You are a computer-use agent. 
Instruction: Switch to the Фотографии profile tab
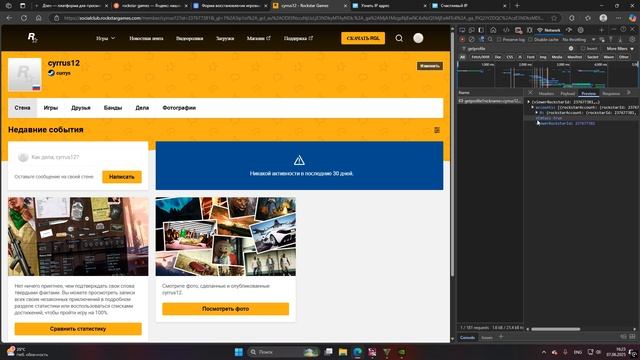click(179, 108)
